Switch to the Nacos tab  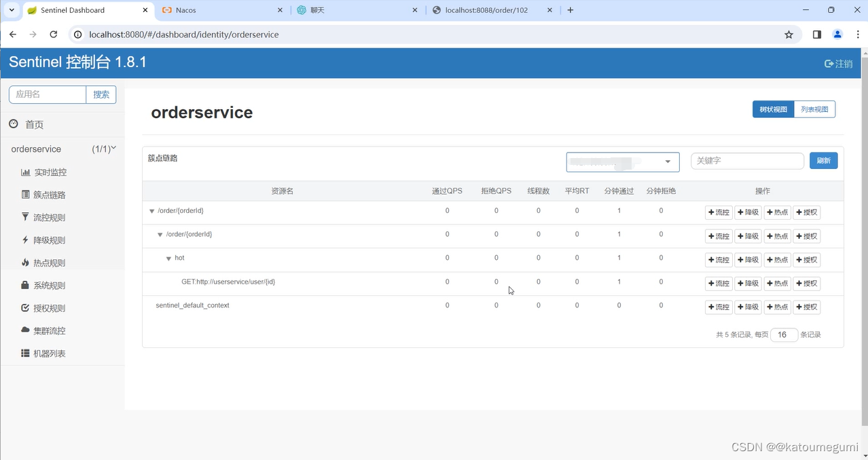tap(223, 10)
